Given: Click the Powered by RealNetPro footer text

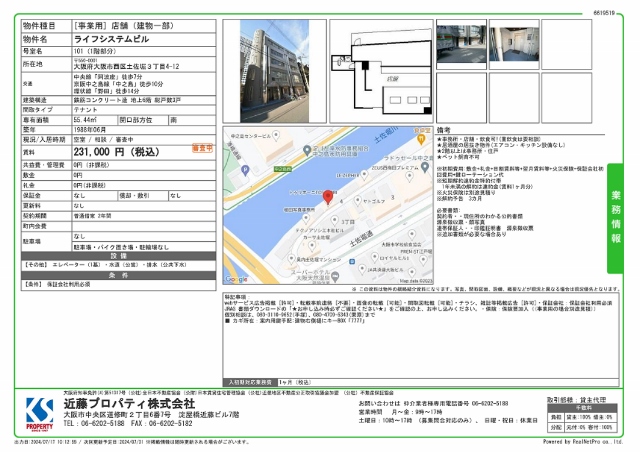Looking at the screenshot, I should pyautogui.click(x=583, y=441).
